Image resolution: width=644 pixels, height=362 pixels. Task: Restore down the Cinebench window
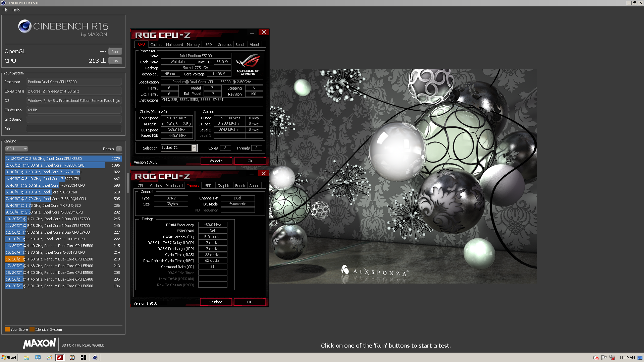coord(634,3)
